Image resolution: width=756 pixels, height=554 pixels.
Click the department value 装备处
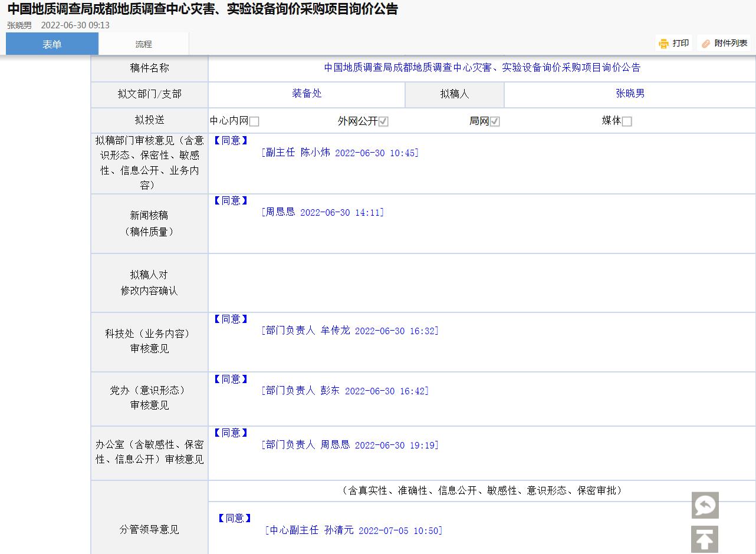coord(307,94)
